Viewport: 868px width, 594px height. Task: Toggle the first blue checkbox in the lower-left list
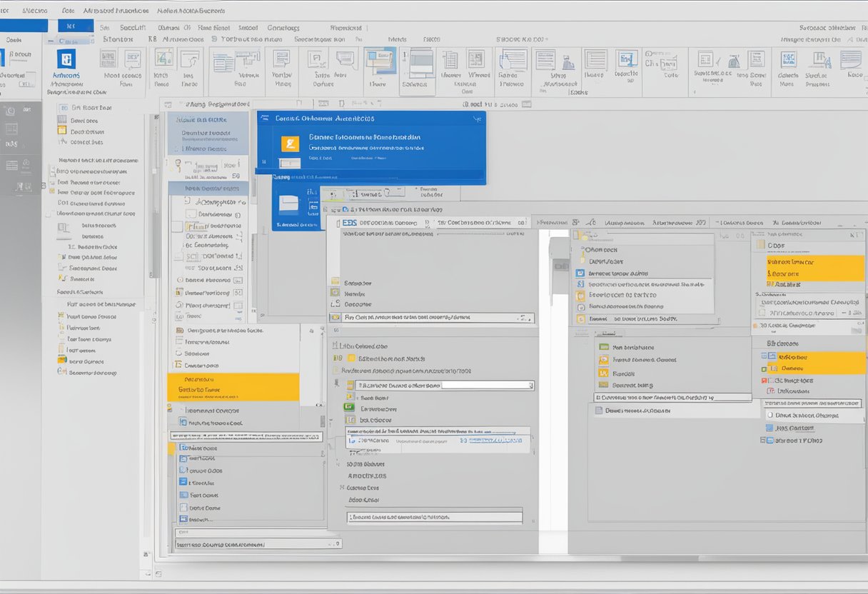183,448
